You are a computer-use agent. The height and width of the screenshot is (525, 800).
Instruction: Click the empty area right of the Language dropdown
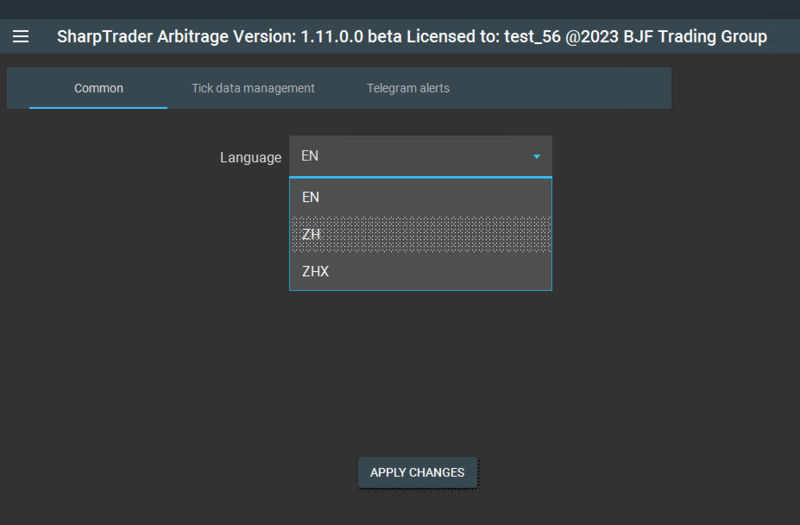point(660,158)
